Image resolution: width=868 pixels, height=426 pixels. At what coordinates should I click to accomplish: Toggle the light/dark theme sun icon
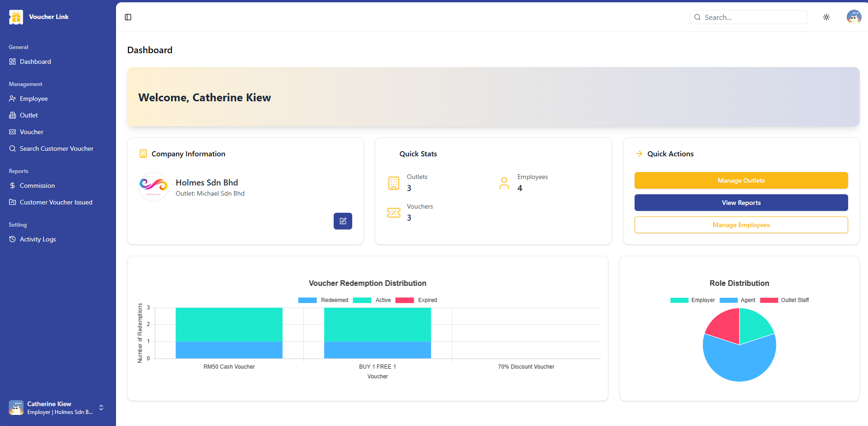click(826, 17)
